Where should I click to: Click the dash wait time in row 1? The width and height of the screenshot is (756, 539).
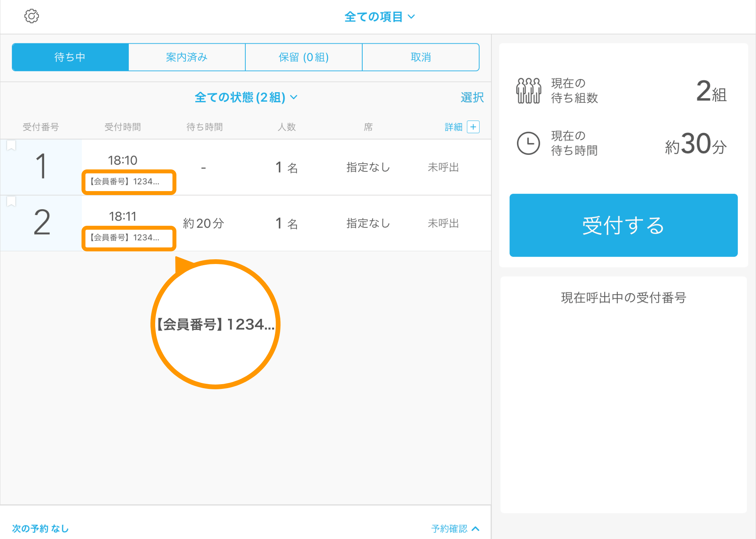pos(204,168)
